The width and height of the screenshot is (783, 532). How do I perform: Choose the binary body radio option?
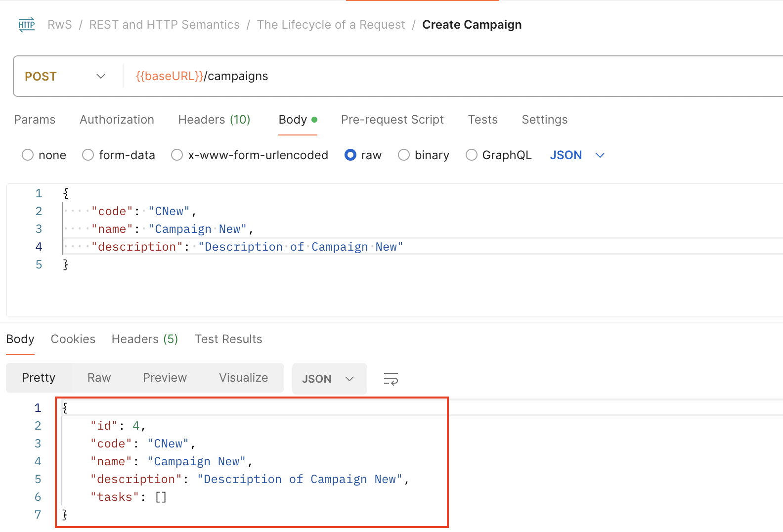404,155
